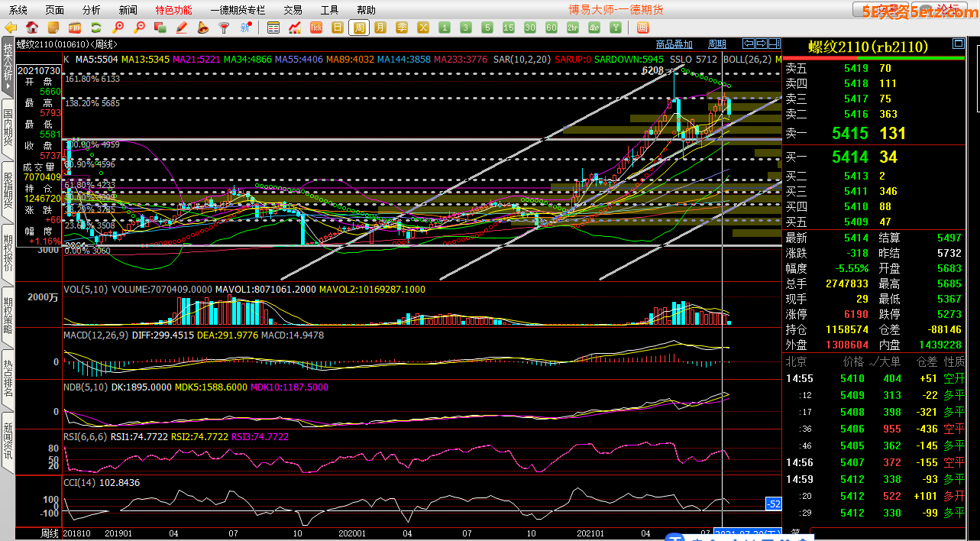Open the quote list table icon

[x=273, y=28]
